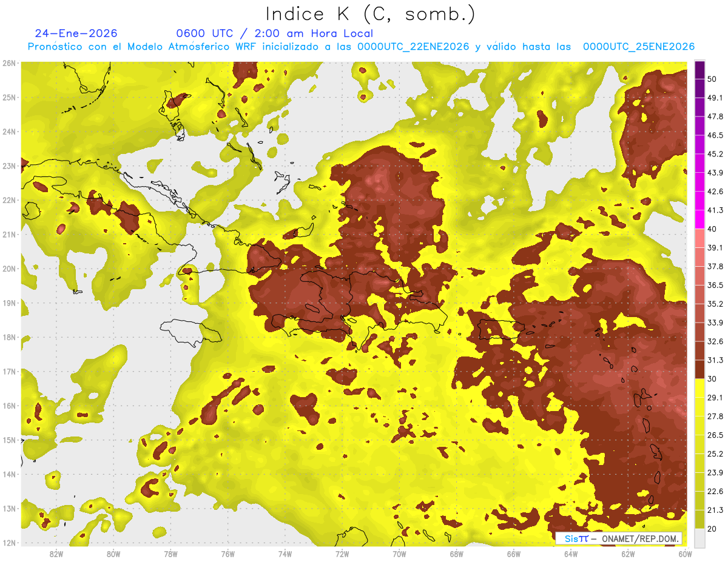Click the longitude label "76W"
This screenshot has width=728, height=562.
[x=228, y=554]
